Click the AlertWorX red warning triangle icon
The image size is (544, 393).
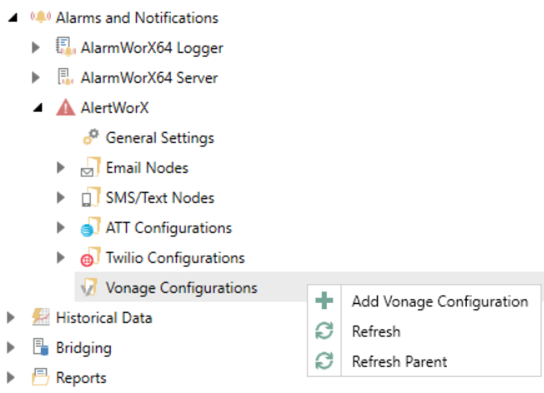[66, 107]
